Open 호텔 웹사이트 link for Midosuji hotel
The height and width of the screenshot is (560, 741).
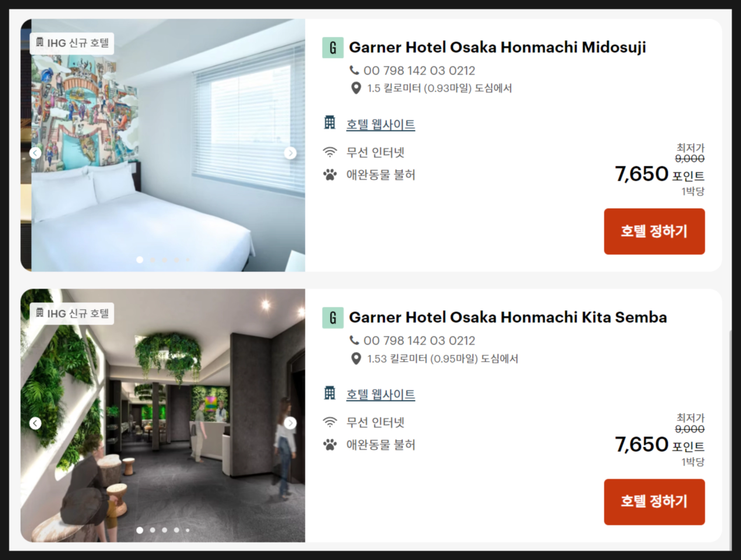pos(381,124)
